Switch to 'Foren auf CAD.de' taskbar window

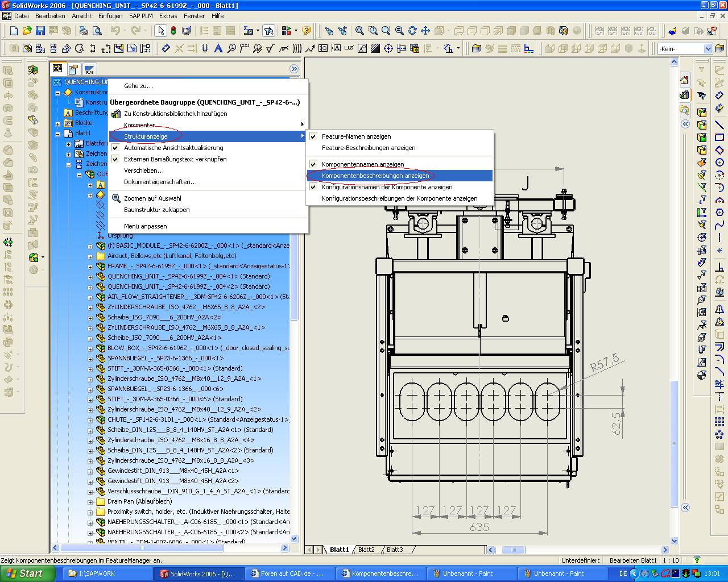click(x=290, y=573)
